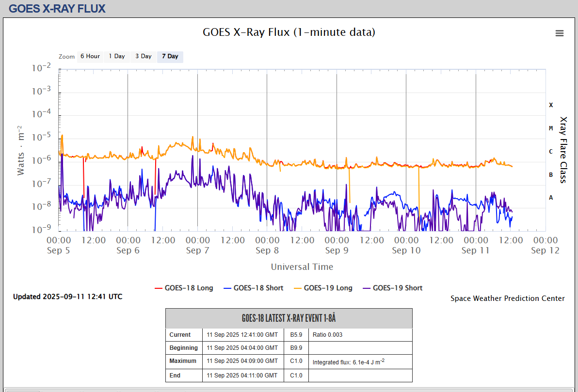Image resolution: width=578 pixels, height=392 pixels.
Task: Click the Ratio 0.003 cell
Action: point(327,335)
